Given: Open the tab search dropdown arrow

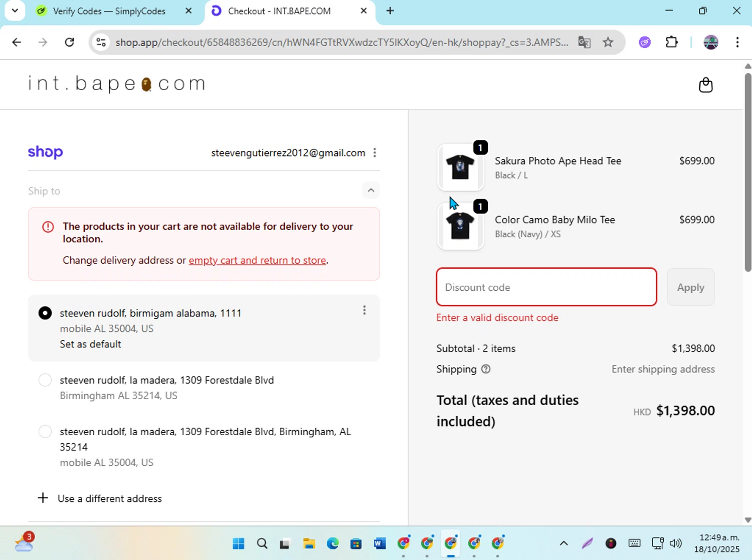Looking at the screenshot, I should 15,11.
